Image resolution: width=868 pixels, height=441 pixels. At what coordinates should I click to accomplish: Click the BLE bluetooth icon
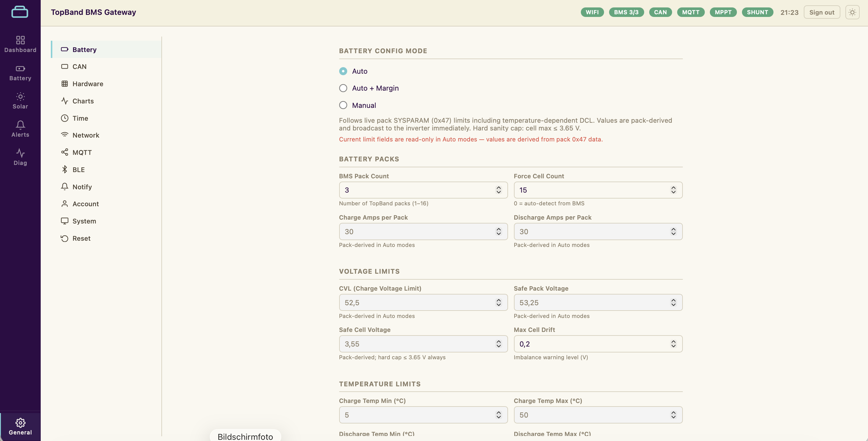pyautogui.click(x=65, y=169)
